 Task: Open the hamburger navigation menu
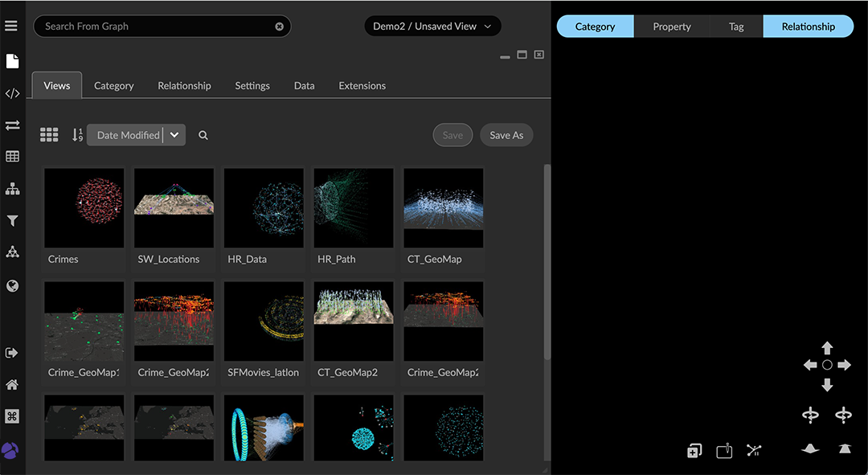[x=12, y=24]
